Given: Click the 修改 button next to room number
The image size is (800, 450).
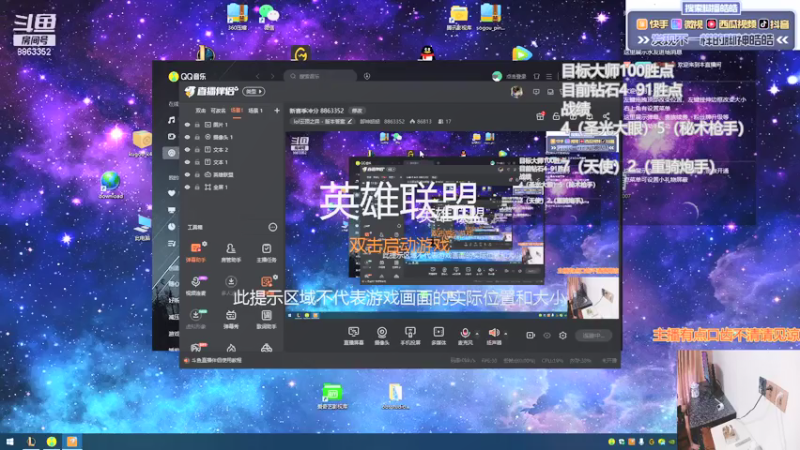Looking at the screenshot, I should tap(357, 110).
